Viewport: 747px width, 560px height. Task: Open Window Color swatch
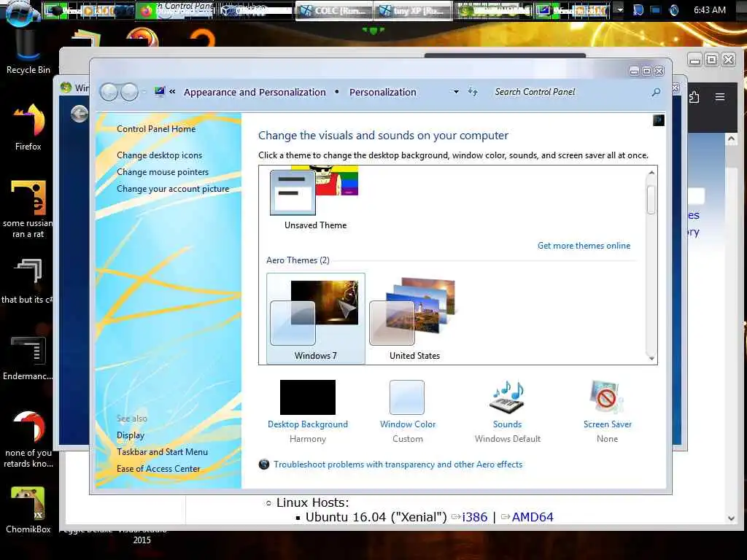click(407, 397)
